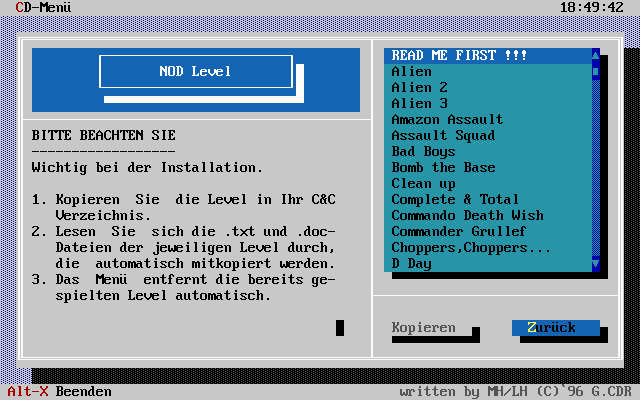The image size is (640, 400).
Task: Select READ ME FIRST !!! entry
Action: pos(459,56)
